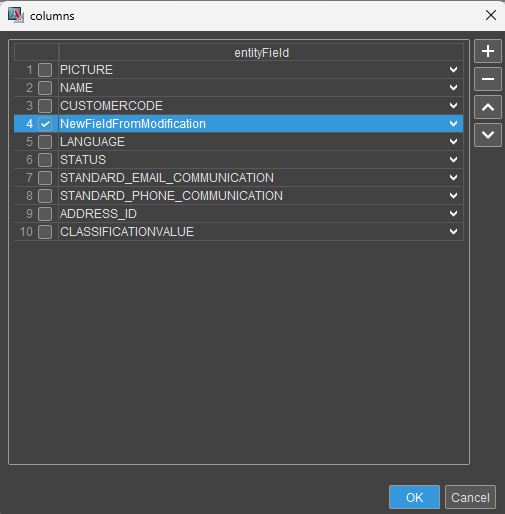Open the NewFieldFromModification row dropdown arrow
This screenshot has height=514, width=505.
click(453, 124)
